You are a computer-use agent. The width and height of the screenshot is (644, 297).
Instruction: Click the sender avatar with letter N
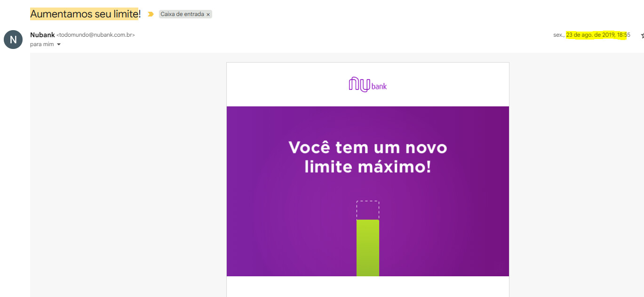[x=13, y=40]
